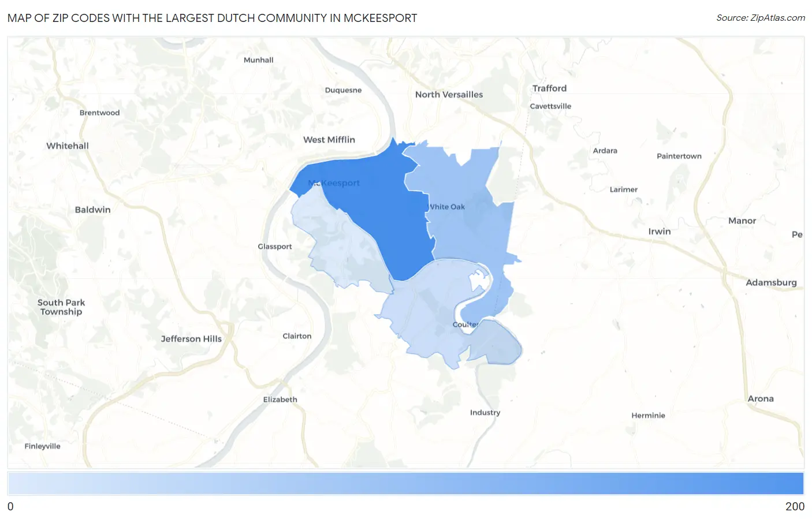The width and height of the screenshot is (812, 519).
Task: Click the Clairton label
Action: point(297,336)
